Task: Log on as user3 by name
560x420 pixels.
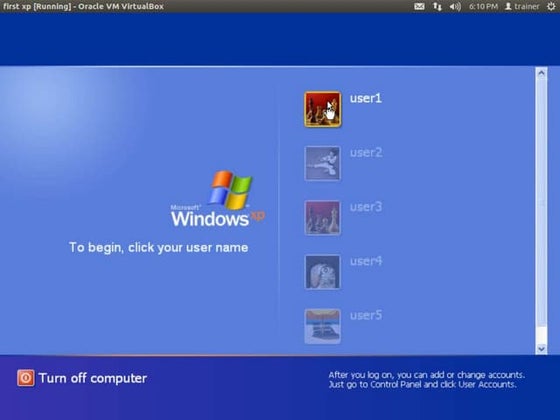Action: click(366, 207)
